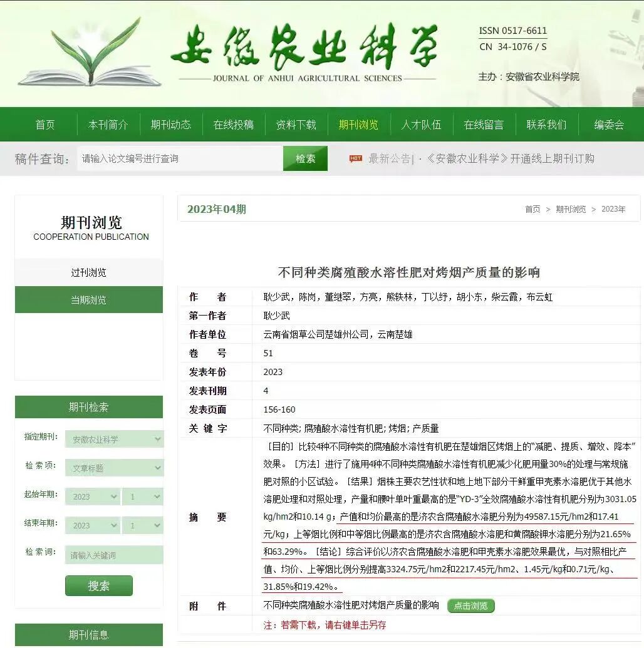Open the 资料下载 downloads menu
644x648 pixels.
pos(296,124)
